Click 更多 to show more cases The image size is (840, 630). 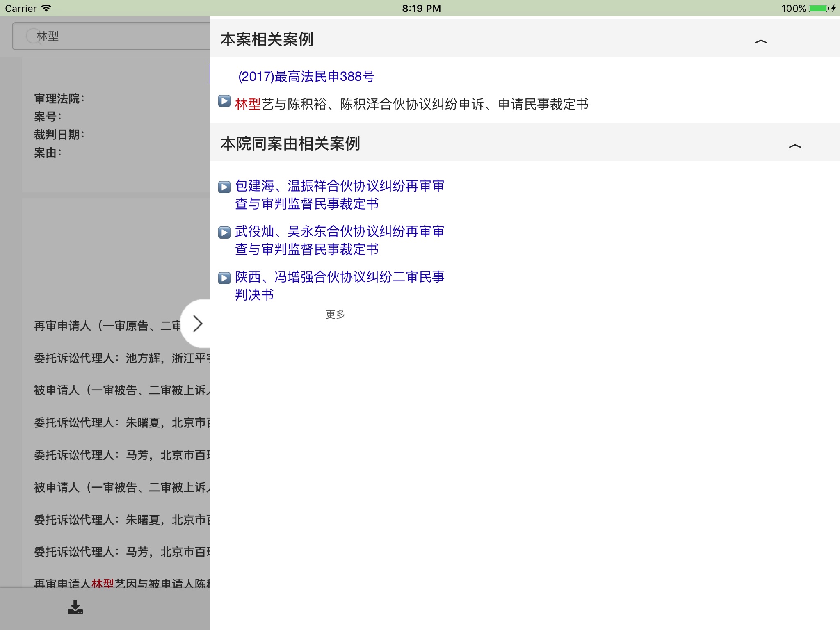336,315
